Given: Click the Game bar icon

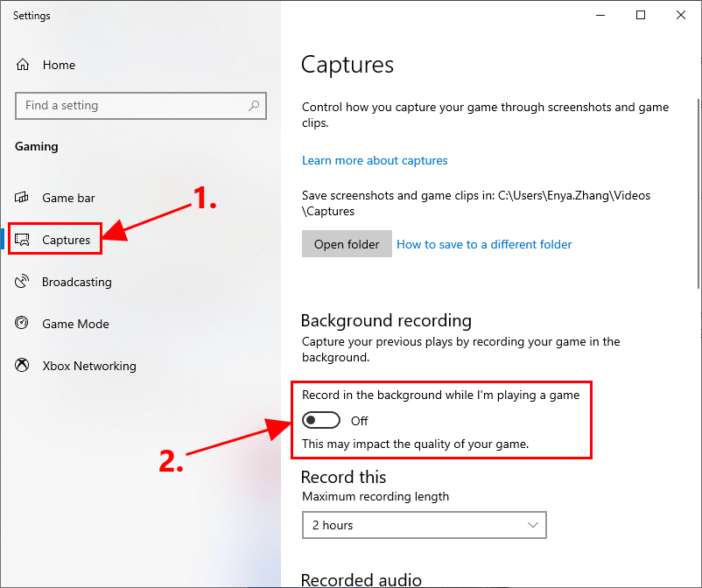Looking at the screenshot, I should (22, 198).
